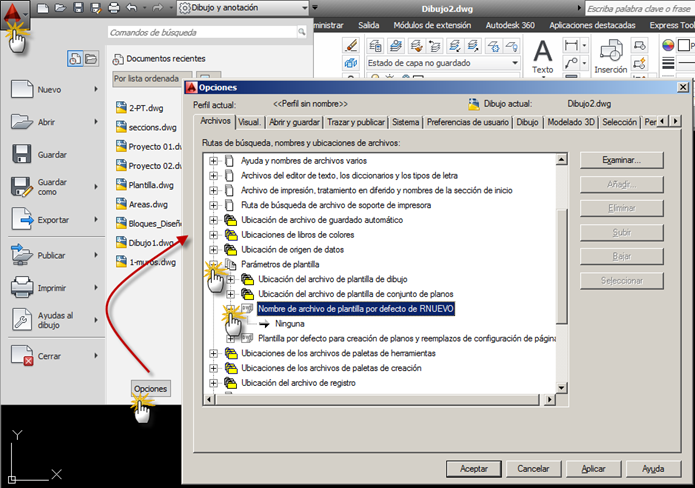Screen dimensions: 695x488
Task: Select the Ninguna entry in the tree
Action: (x=289, y=324)
